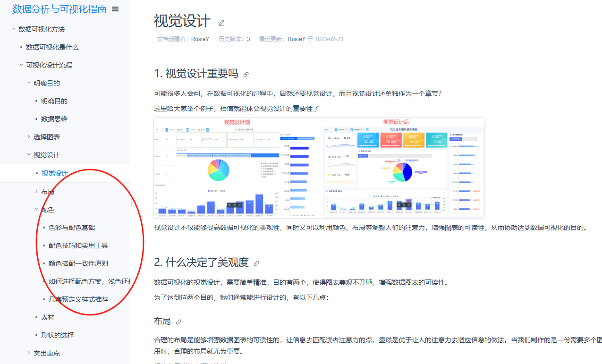Image resolution: width=602 pixels, height=364 pixels.
Task: Open the 数据思维 sidebar page
Action: coord(54,119)
